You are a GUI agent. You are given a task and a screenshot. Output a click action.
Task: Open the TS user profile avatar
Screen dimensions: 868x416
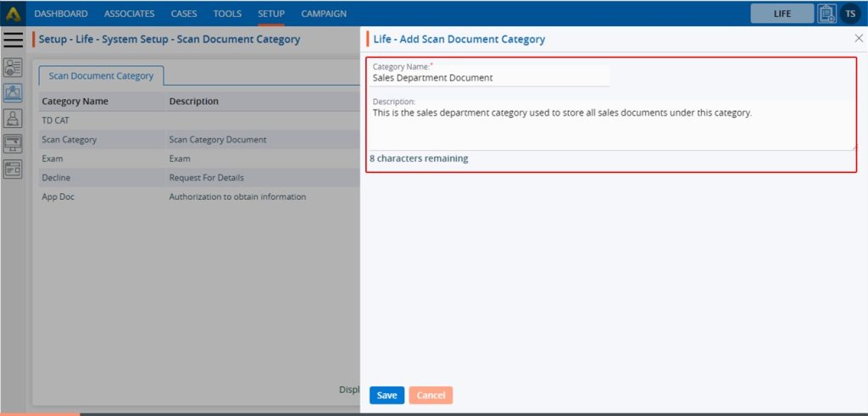pos(849,14)
